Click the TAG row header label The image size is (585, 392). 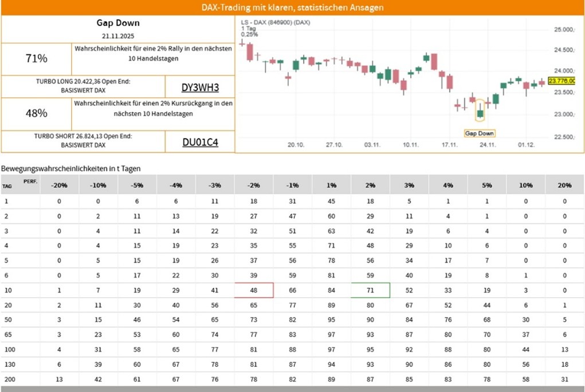coord(7,187)
